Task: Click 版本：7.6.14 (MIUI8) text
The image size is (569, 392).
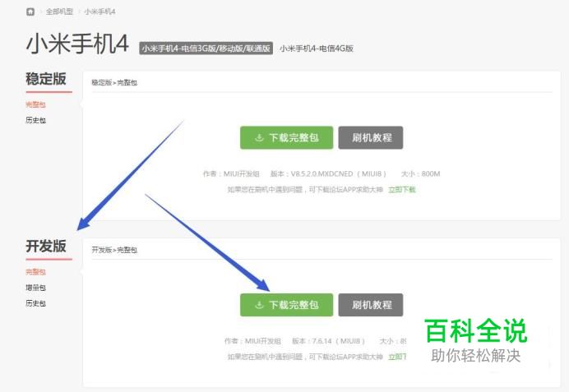Action: [328, 341]
